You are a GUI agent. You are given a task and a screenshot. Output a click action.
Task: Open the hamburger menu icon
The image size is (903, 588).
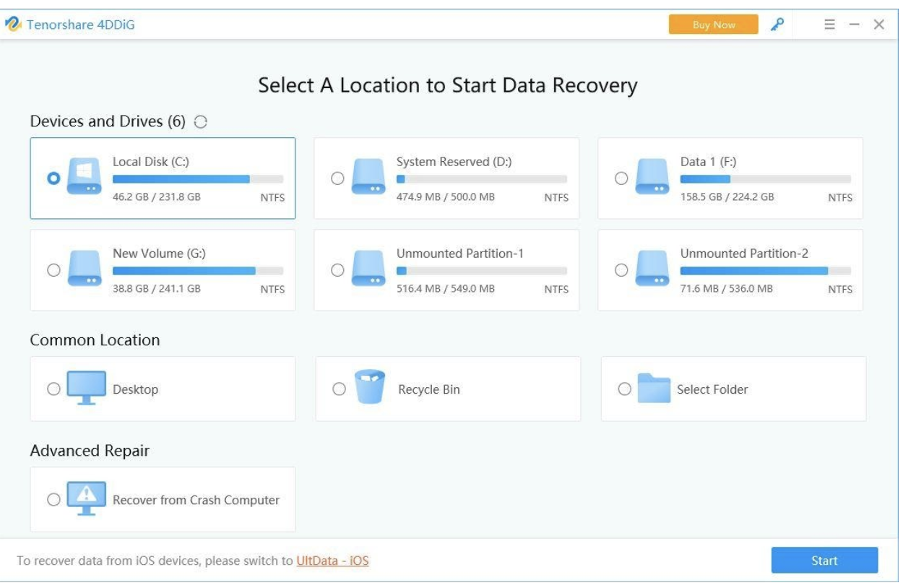click(x=831, y=25)
